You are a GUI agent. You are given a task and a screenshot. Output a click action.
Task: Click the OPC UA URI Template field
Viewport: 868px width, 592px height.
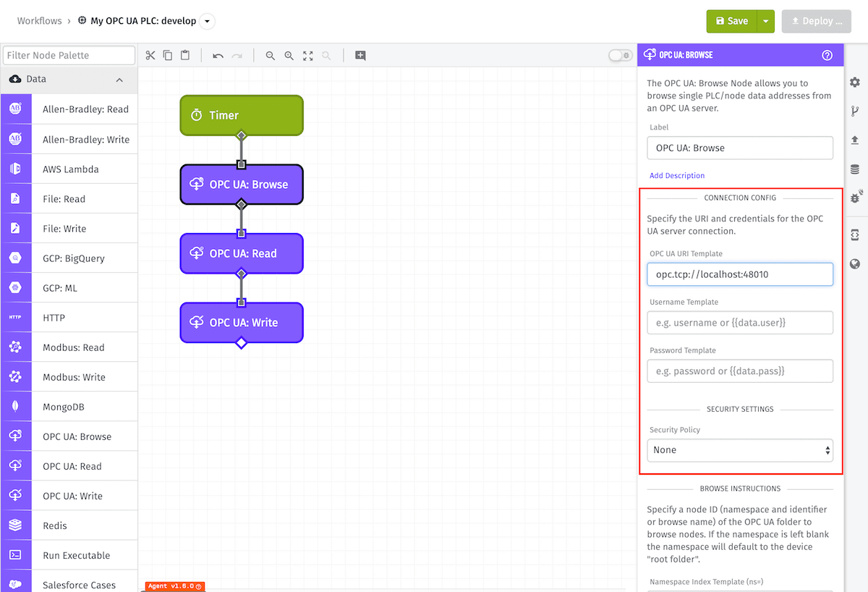(740, 274)
